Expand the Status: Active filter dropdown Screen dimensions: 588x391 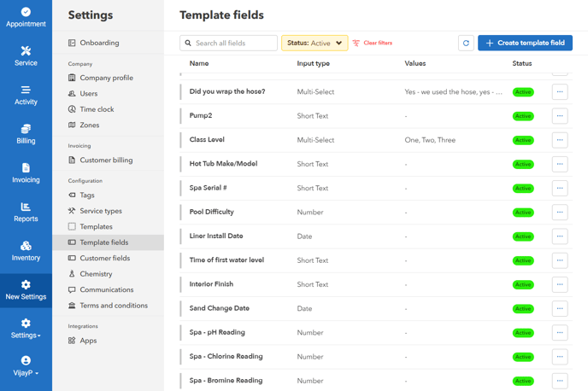tap(315, 43)
